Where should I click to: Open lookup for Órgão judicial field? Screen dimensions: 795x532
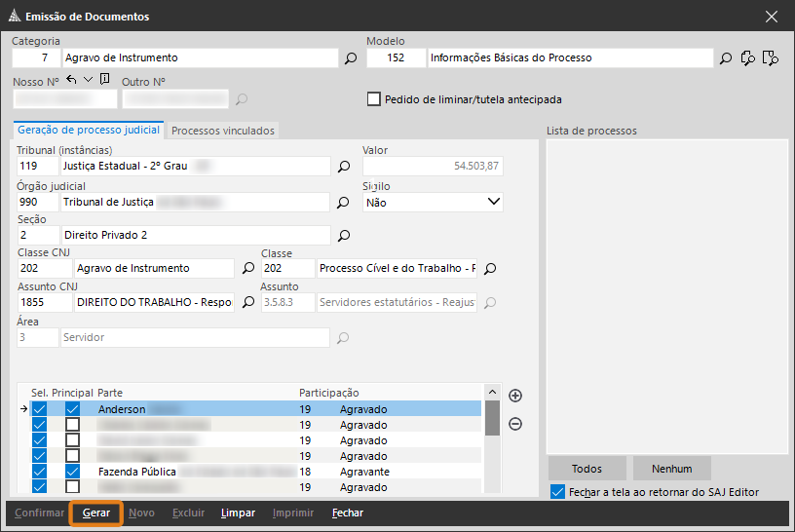(343, 203)
